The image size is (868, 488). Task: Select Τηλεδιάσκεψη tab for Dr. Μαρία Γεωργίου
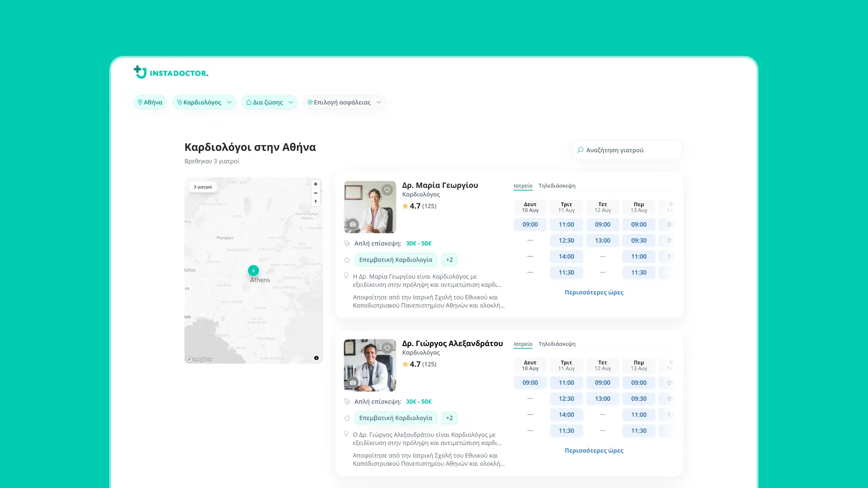tap(557, 186)
